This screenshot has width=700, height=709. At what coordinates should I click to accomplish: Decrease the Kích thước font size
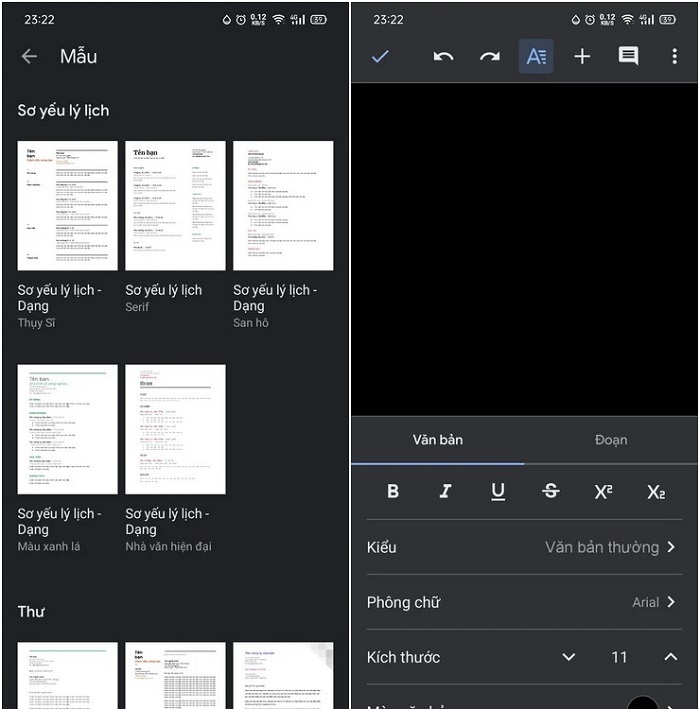tap(568, 657)
